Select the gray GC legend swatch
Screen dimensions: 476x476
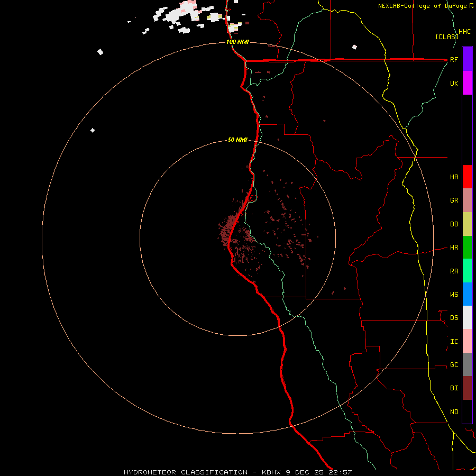pyautogui.click(x=467, y=364)
